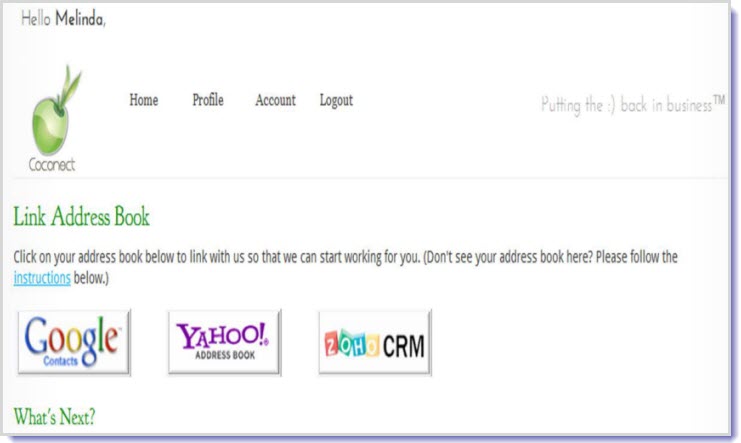Screen dimensions: 741x443
Task: Follow the blue instructions link
Action: (42, 278)
